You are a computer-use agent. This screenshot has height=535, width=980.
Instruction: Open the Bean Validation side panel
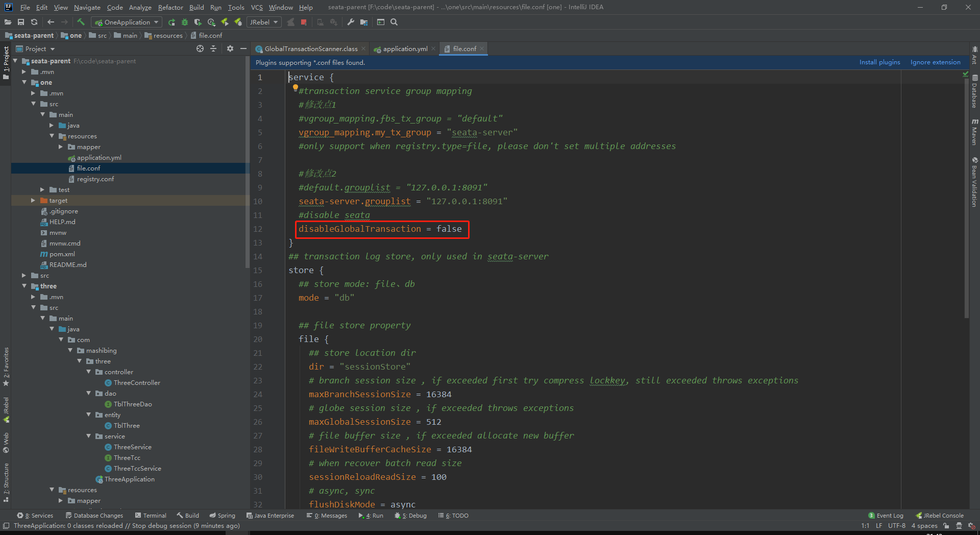[x=974, y=182]
